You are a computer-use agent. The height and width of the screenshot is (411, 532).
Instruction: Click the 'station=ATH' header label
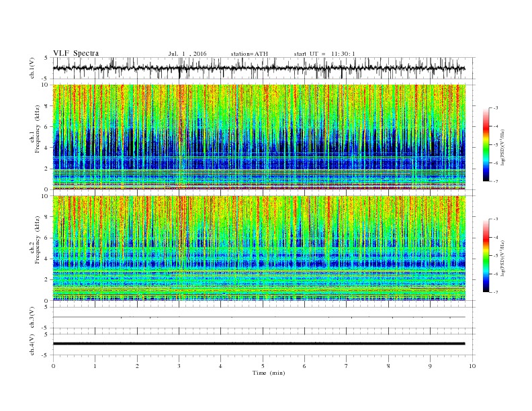pos(249,54)
